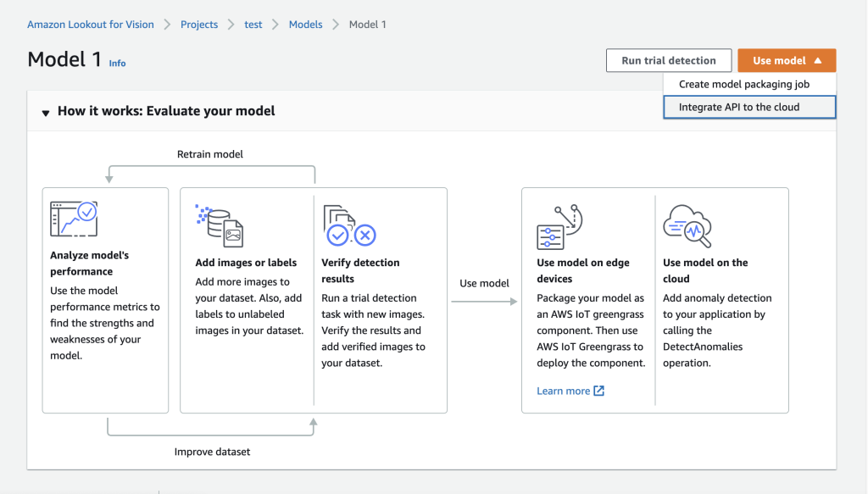Click the Retrain model label

210,153
